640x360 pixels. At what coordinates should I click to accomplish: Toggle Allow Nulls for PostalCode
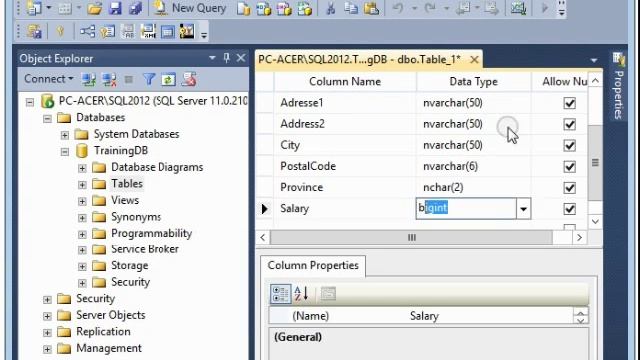point(569,167)
